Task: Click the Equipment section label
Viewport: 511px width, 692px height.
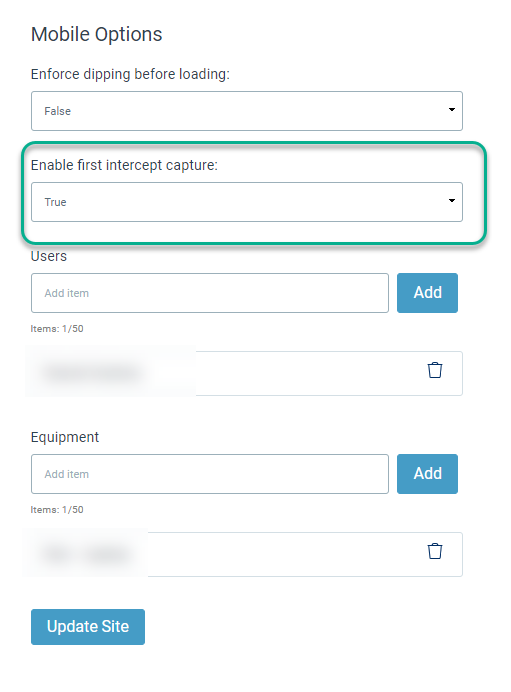Action: 65,437
